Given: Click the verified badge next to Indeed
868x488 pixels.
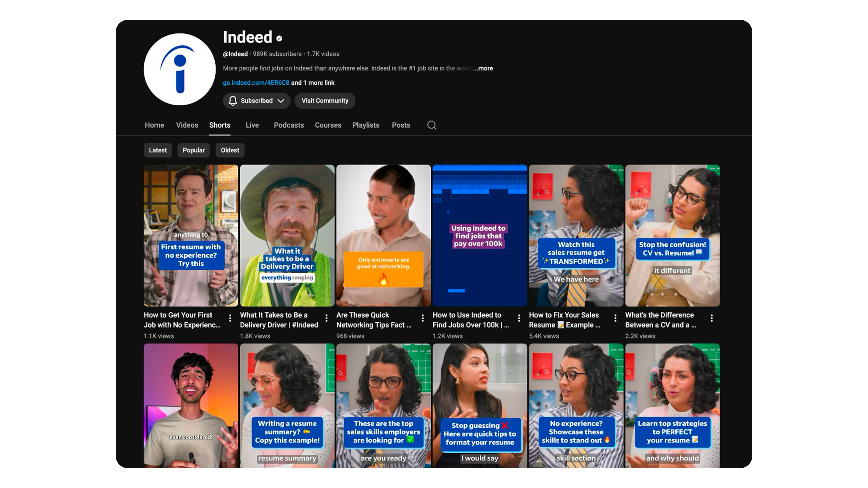Looking at the screenshot, I should [279, 38].
